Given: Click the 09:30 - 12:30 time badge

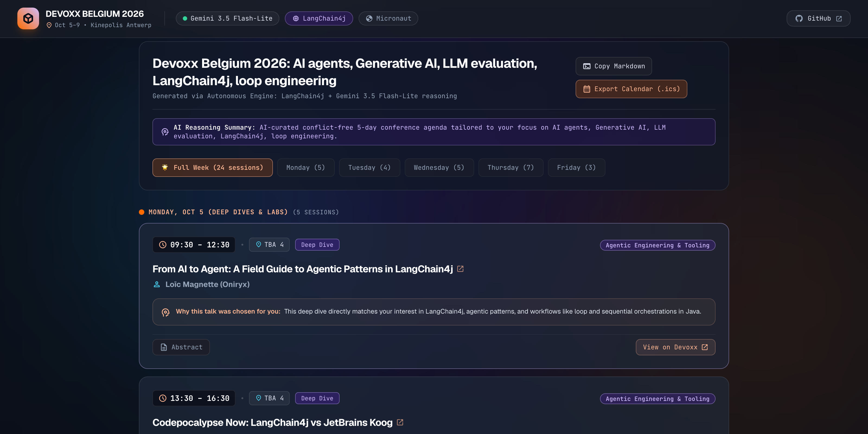Looking at the screenshot, I should click(x=194, y=245).
